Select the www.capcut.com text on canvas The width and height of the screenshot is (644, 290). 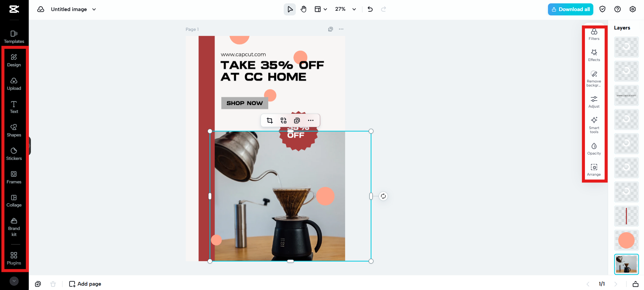243,54
